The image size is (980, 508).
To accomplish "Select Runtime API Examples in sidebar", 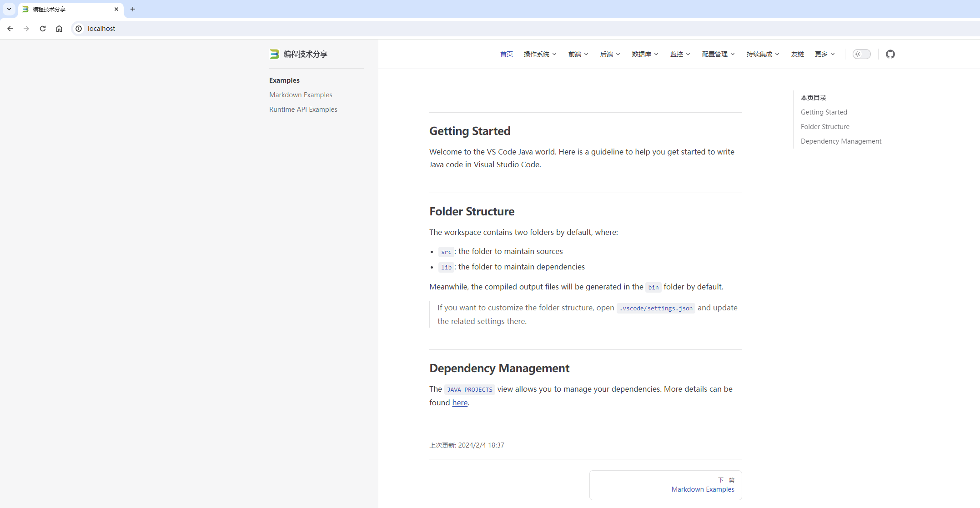I will [x=303, y=110].
